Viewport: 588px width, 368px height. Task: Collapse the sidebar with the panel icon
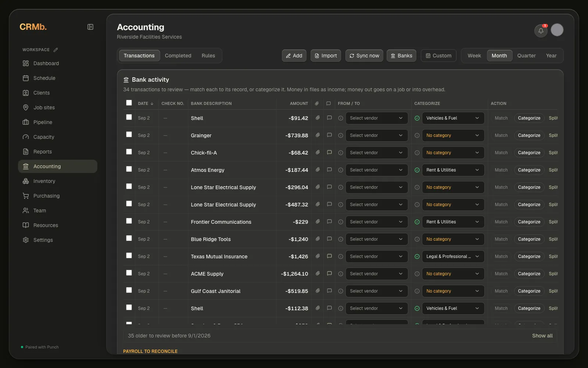coord(90,27)
